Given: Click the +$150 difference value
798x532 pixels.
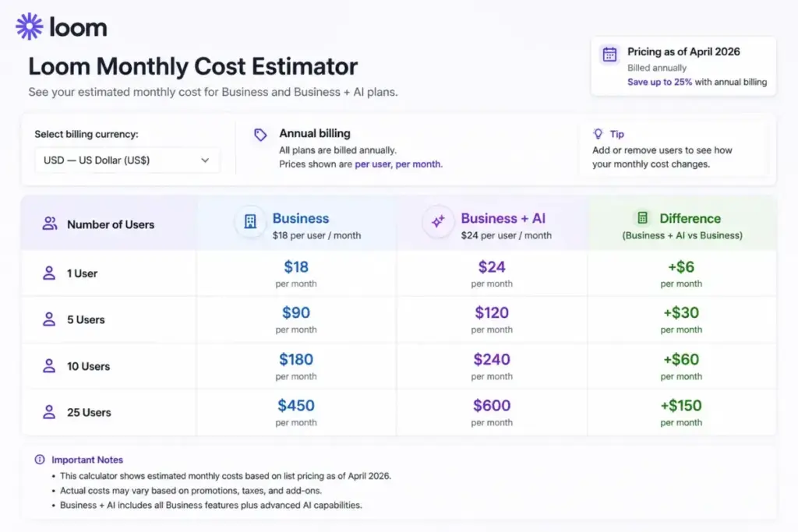Looking at the screenshot, I should [681, 405].
